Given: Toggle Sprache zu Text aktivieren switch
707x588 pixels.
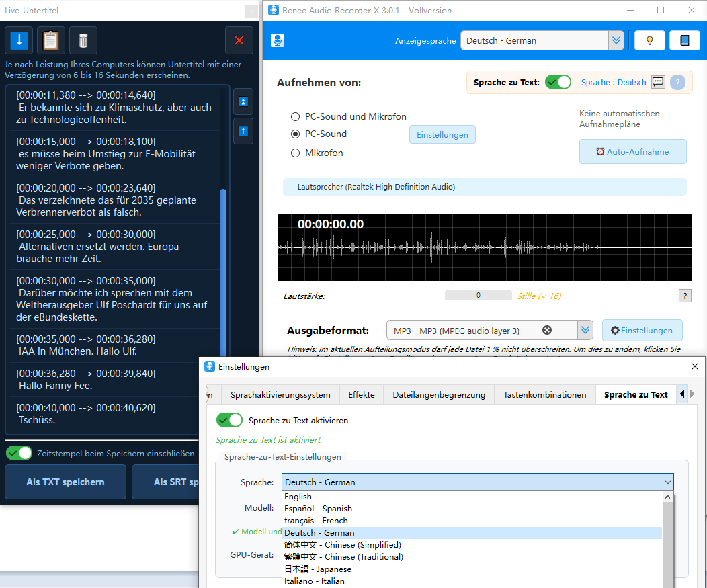Looking at the screenshot, I should coord(229,420).
